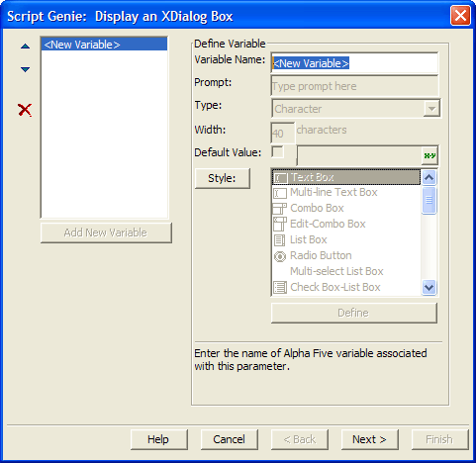This screenshot has width=476, height=463.
Task: Click style list scroll up arrow
Action: 428,178
